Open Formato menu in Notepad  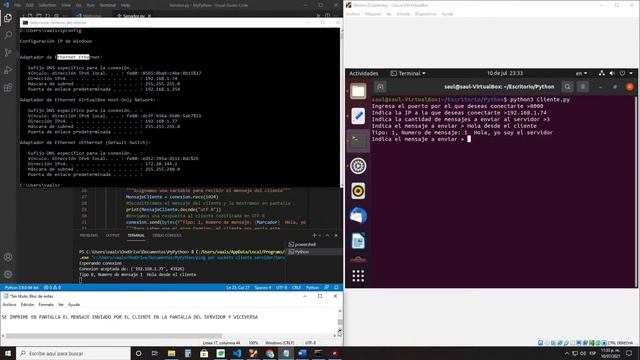pos(46,305)
